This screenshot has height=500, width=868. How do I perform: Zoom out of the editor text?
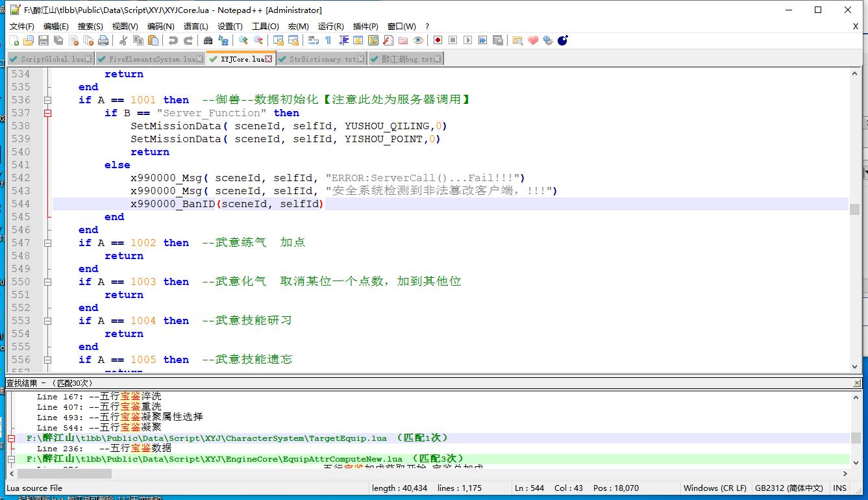point(258,40)
